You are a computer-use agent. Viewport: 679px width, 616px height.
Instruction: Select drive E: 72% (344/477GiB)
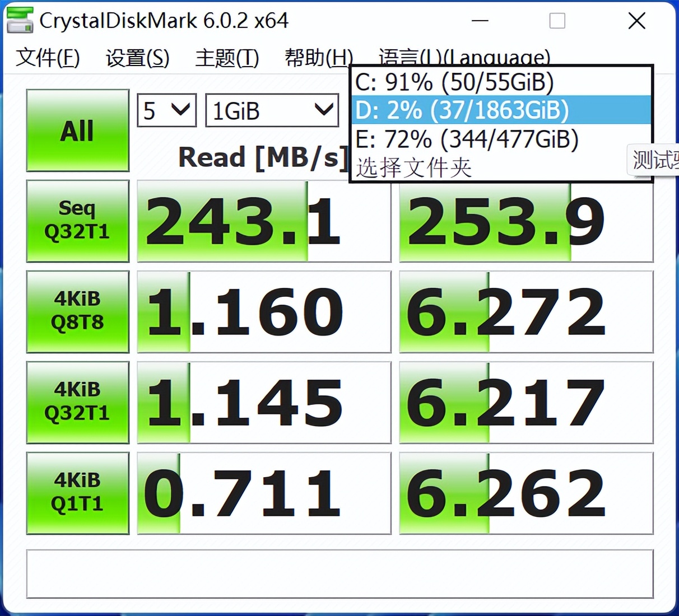point(501,139)
